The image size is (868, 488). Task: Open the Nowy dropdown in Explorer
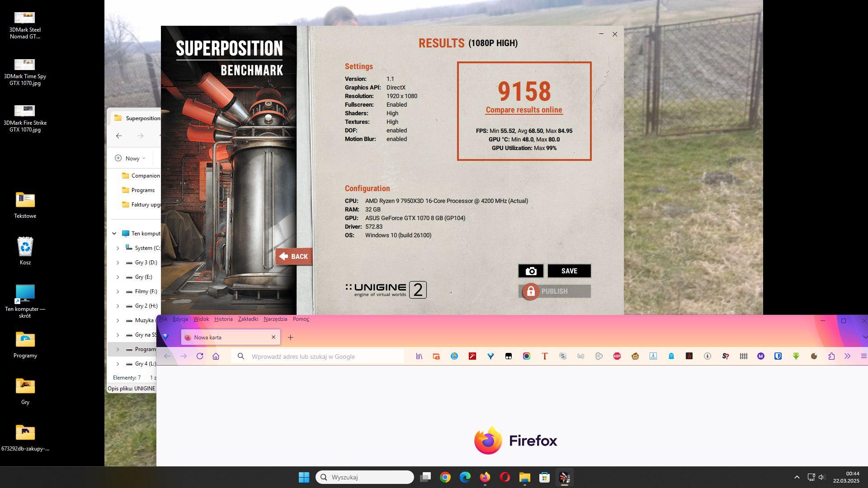pos(130,159)
